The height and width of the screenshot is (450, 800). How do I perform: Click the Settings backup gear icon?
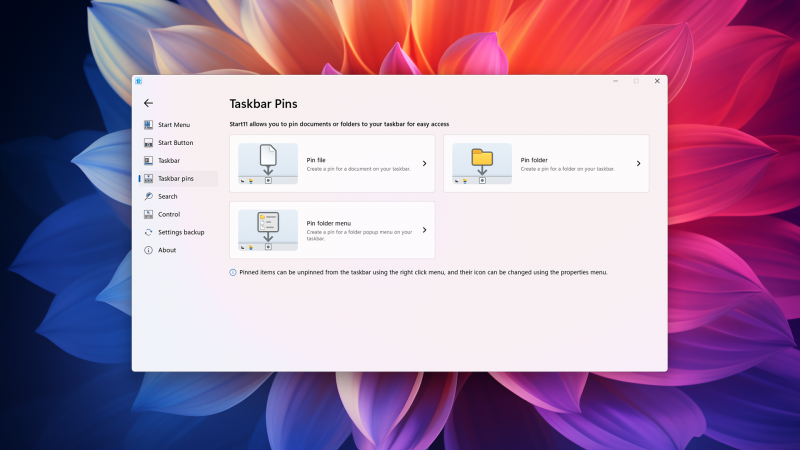148,232
